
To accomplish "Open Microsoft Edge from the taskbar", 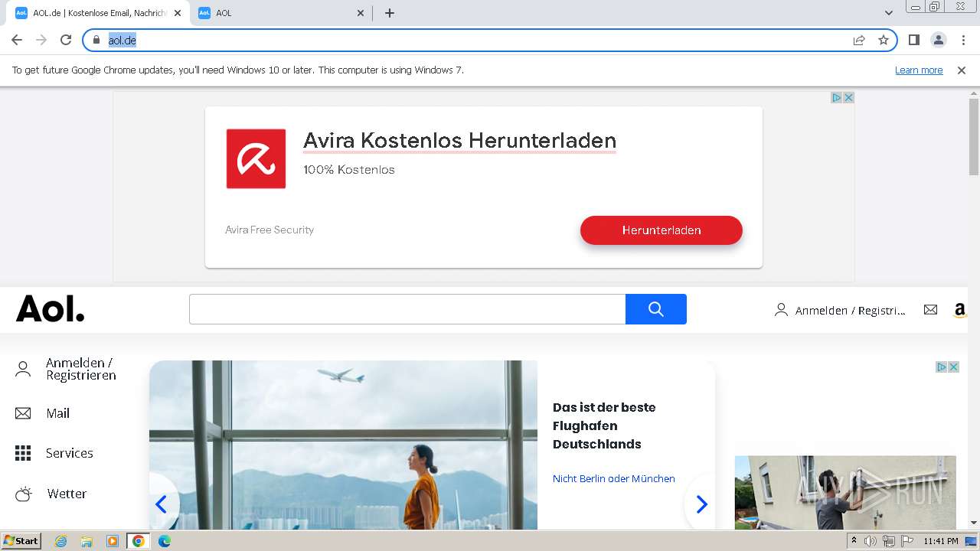I will [x=165, y=541].
